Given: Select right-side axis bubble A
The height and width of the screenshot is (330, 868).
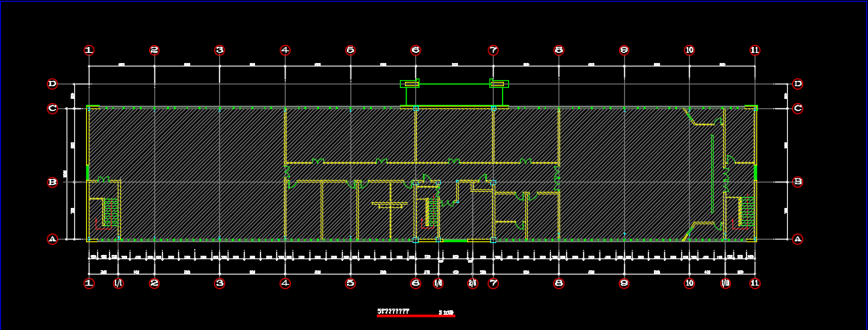Looking at the screenshot, I should coord(798,240).
